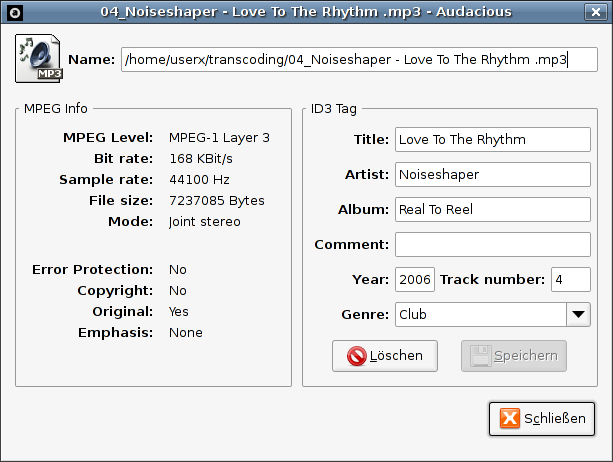Click the ID3 Tag group heading

pos(333,108)
